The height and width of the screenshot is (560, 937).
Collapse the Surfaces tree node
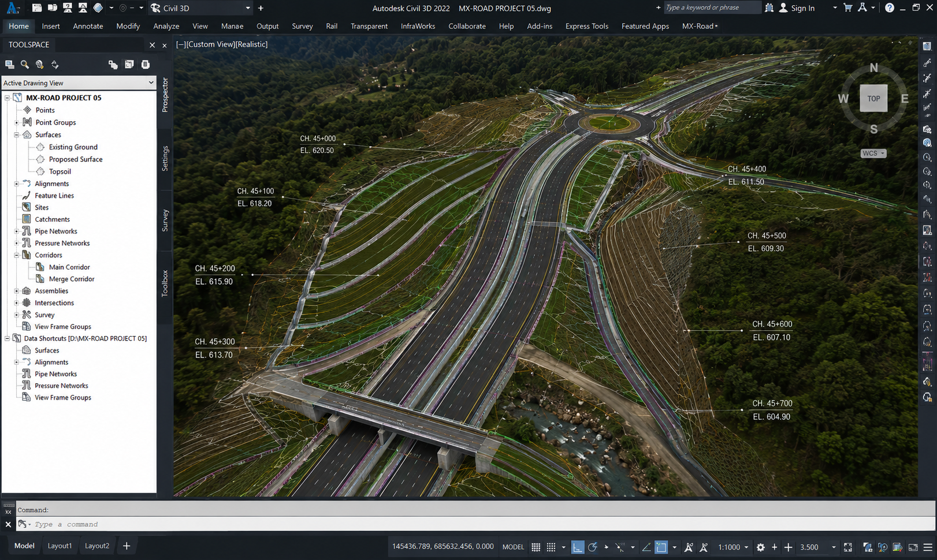click(x=17, y=135)
